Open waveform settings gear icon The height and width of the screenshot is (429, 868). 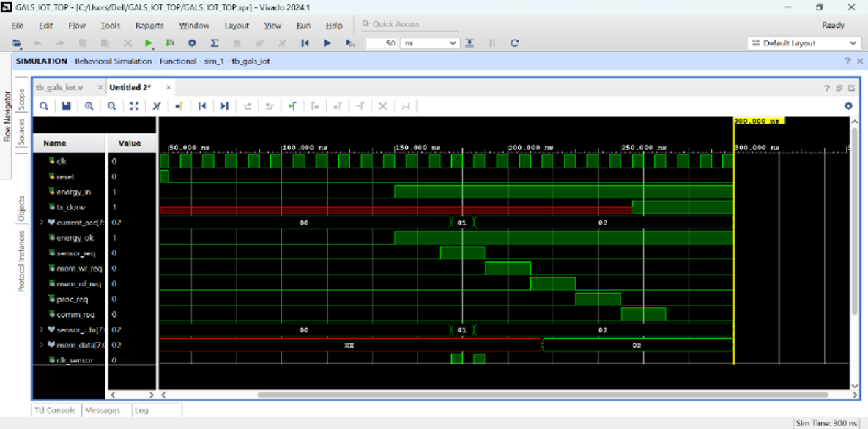point(848,105)
